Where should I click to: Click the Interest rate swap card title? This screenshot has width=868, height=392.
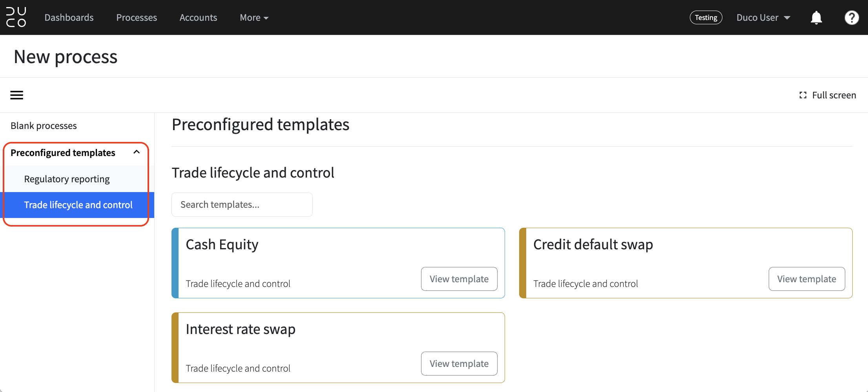(x=241, y=329)
